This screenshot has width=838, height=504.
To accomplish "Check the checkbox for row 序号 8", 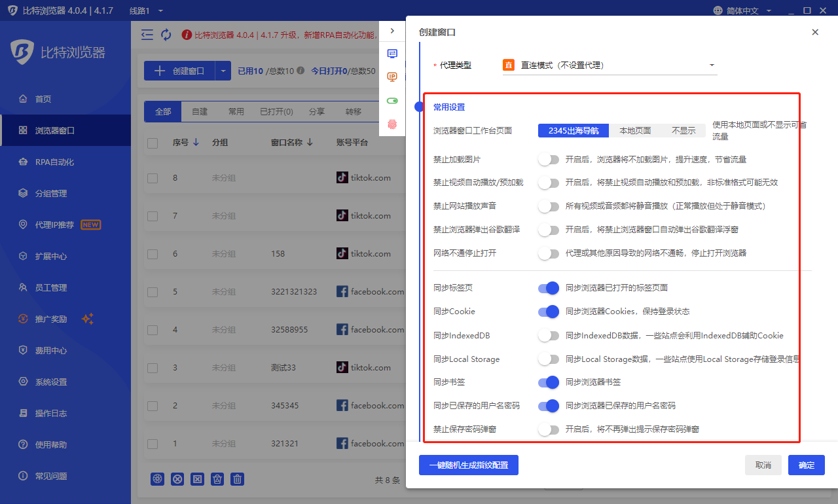I will (153, 177).
